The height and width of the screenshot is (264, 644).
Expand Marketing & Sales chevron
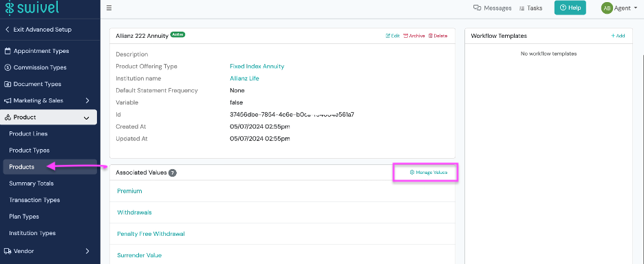click(x=87, y=100)
